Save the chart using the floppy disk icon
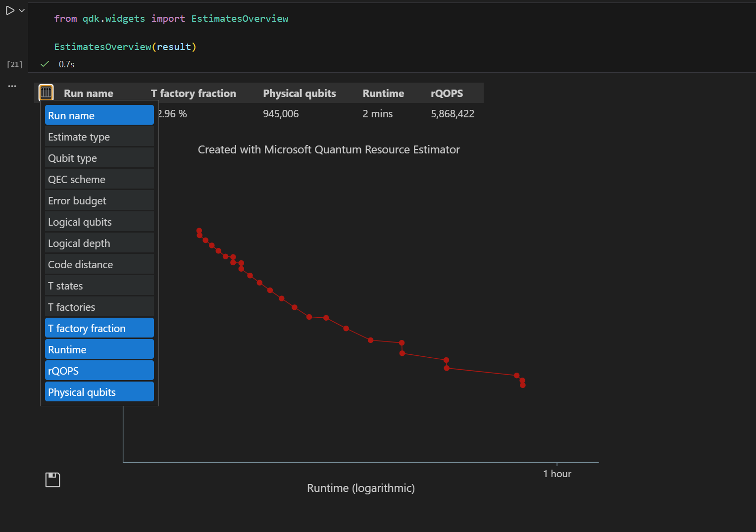Image resolution: width=756 pixels, height=532 pixels. point(52,479)
